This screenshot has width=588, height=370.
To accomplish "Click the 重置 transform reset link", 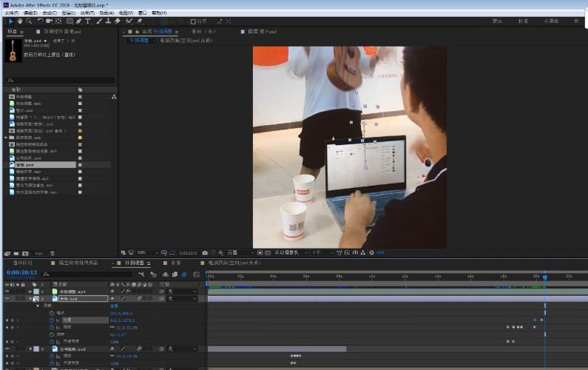I will pyautogui.click(x=115, y=306).
